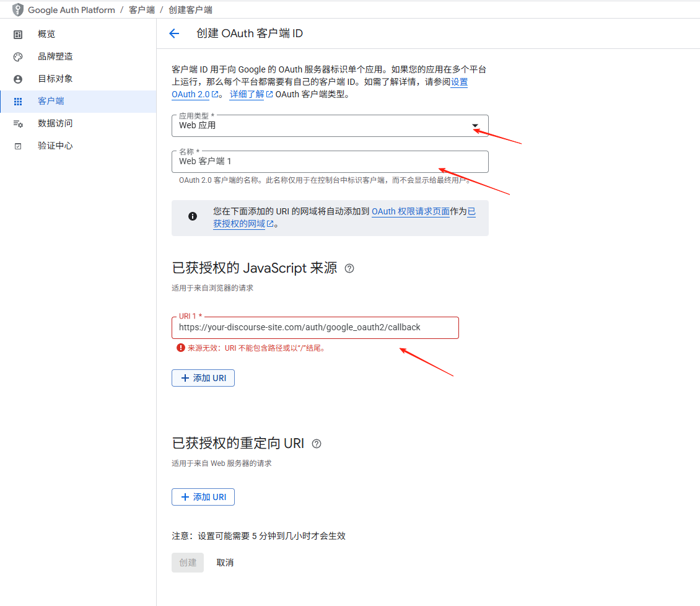Click the red error icon under URI 1
Image resolution: width=700 pixels, height=606 pixels.
click(x=181, y=348)
